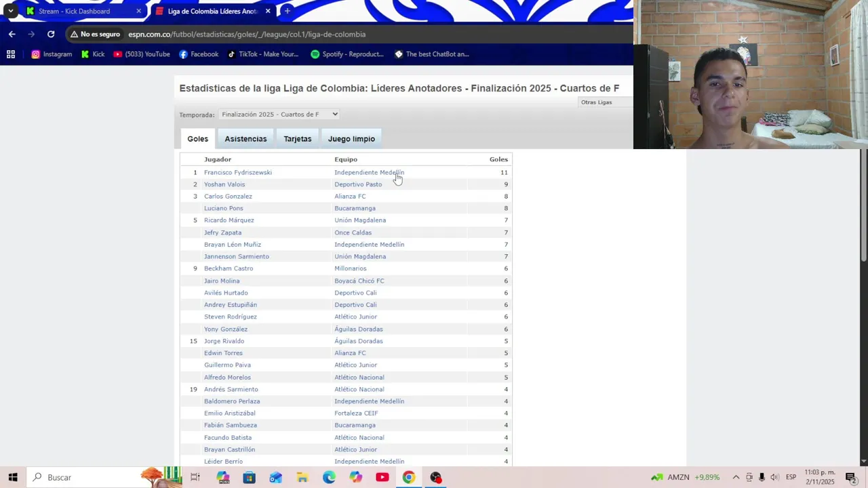
Task: Open the AMZN stock widget
Action: (x=685, y=477)
